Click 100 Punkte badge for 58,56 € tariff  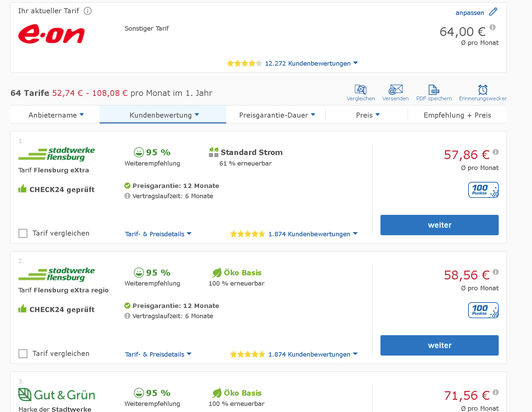pyautogui.click(x=483, y=310)
